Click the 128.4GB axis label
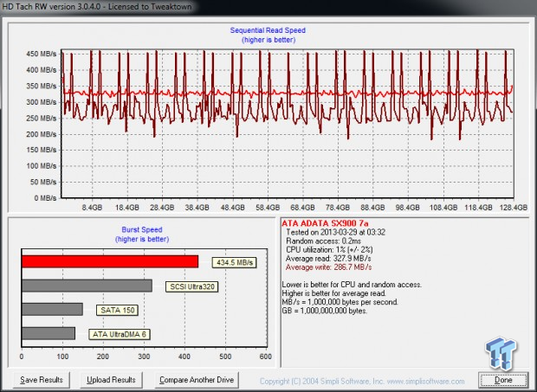 513,208
